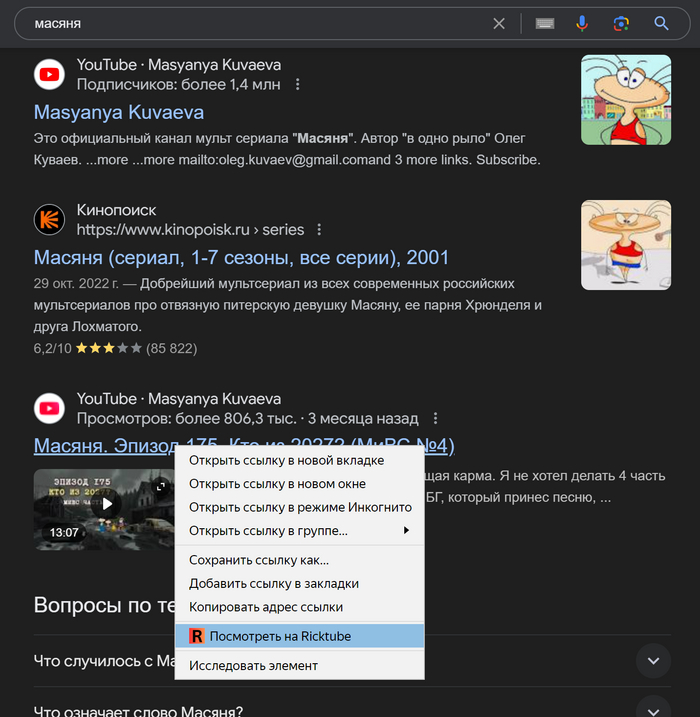This screenshot has width=700, height=717.
Task: Open Google Lens image search
Action: (x=621, y=23)
